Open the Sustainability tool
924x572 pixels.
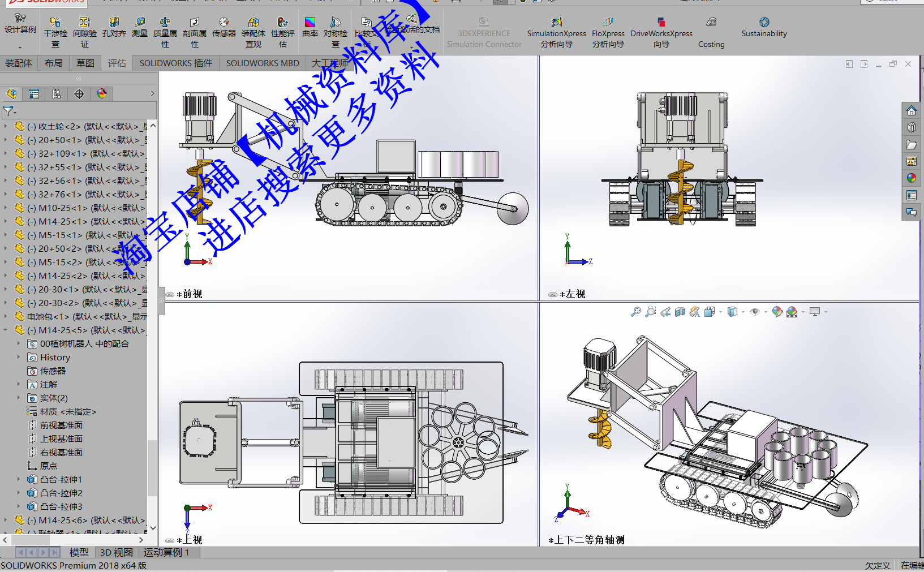[764, 27]
